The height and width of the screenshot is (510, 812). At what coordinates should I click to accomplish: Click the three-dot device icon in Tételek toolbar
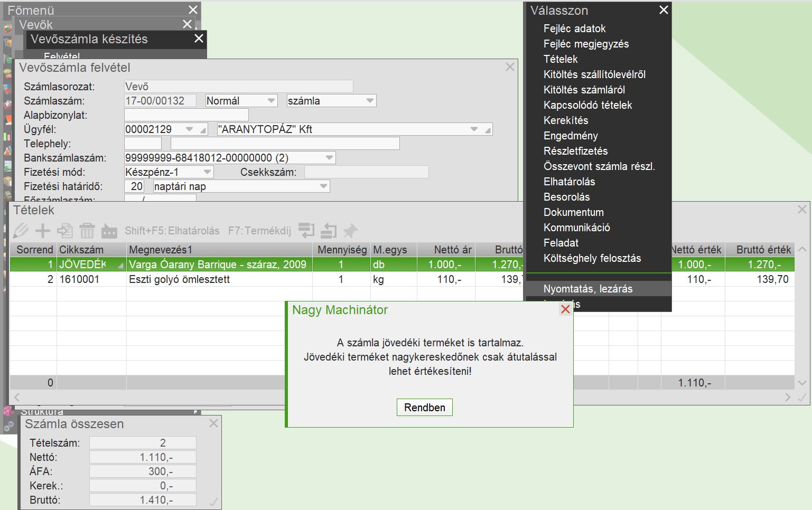tap(109, 231)
